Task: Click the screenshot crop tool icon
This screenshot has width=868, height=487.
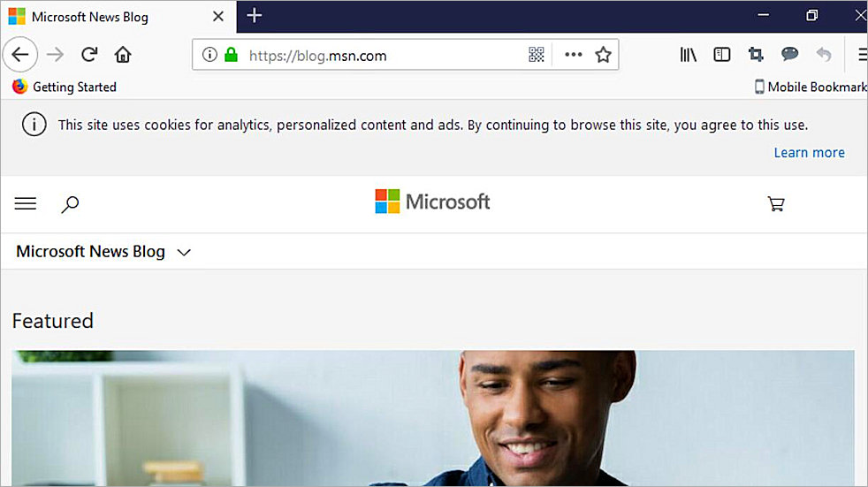Action: coord(756,55)
